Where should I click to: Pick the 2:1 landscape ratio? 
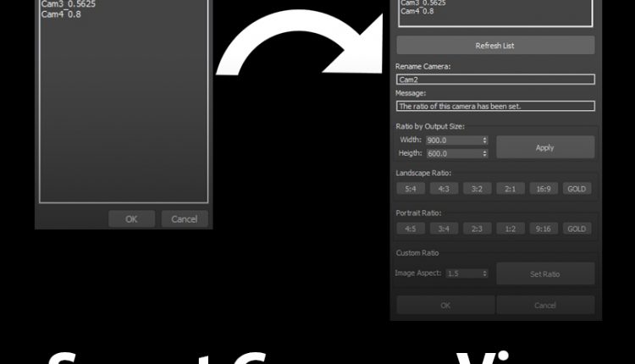coord(511,189)
